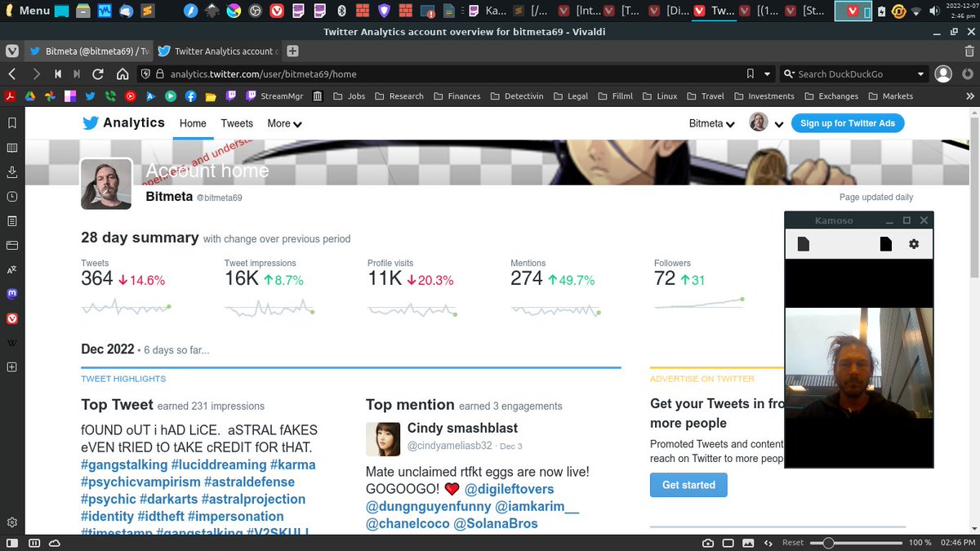
Task: Expand the Bitmeta account dropdown
Action: (x=711, y=123)
